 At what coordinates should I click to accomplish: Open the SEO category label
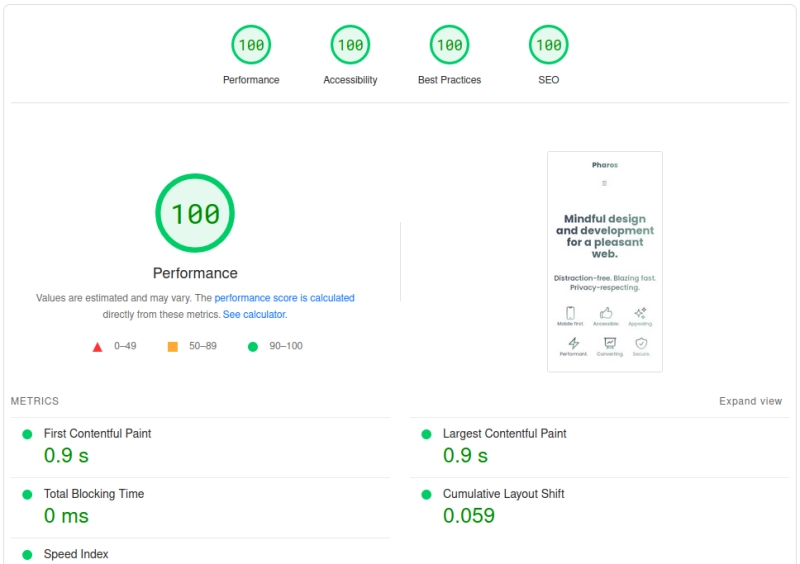pyautogui.click(x=548, y=80)
